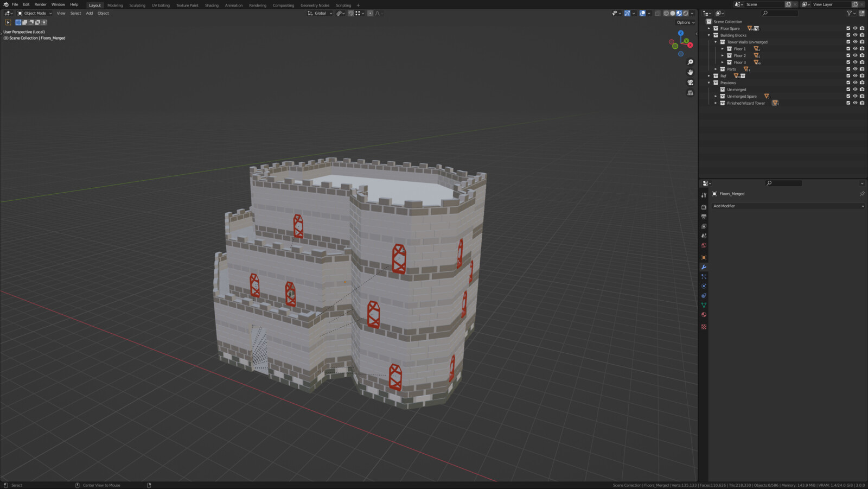868x489 pixels.
Task: Open the Texture properties tab
Action: [x=704, y=327]
